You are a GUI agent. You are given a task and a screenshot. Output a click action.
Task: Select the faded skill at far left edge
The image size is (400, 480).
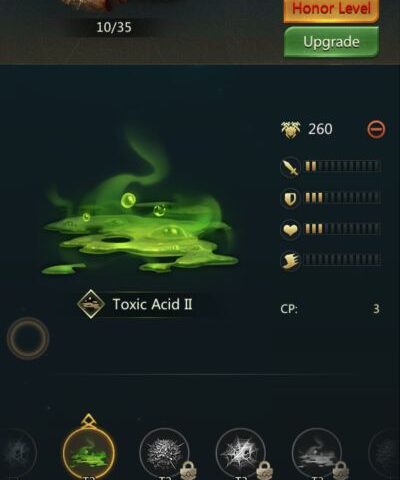tap(17, 453)
